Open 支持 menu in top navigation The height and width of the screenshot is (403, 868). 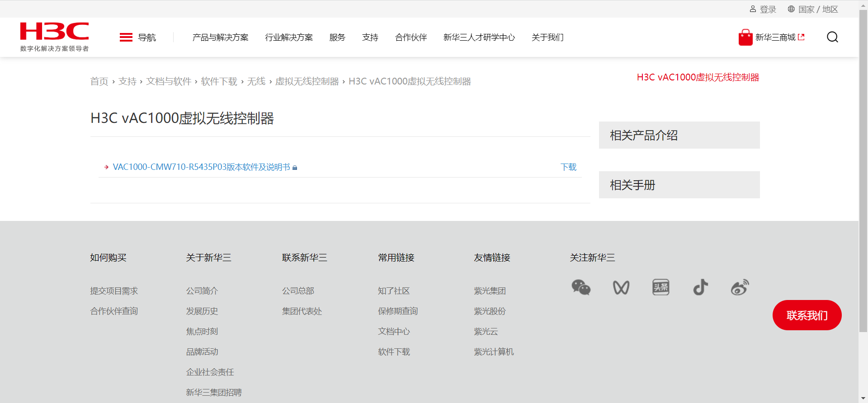point(370,37)
